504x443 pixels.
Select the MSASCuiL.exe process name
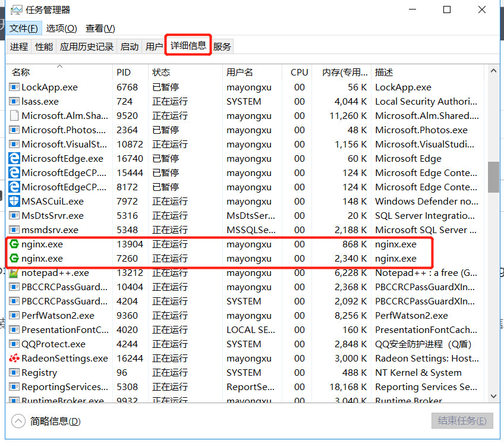[x=52, y=201]
